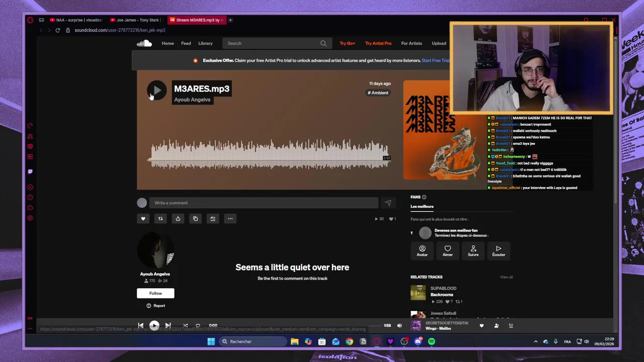The image size is (644, 362).
Task: Add track to next up queue icon
Action: (x=213, y=219)
